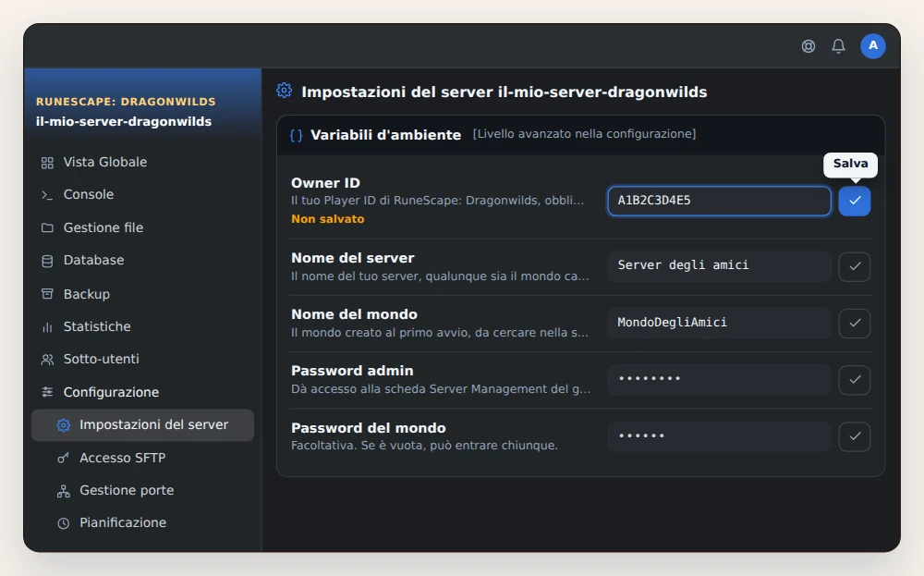The image size is (924, 576).
Task: Click the Statistiche bar chart icon
Action: [47, 326]
